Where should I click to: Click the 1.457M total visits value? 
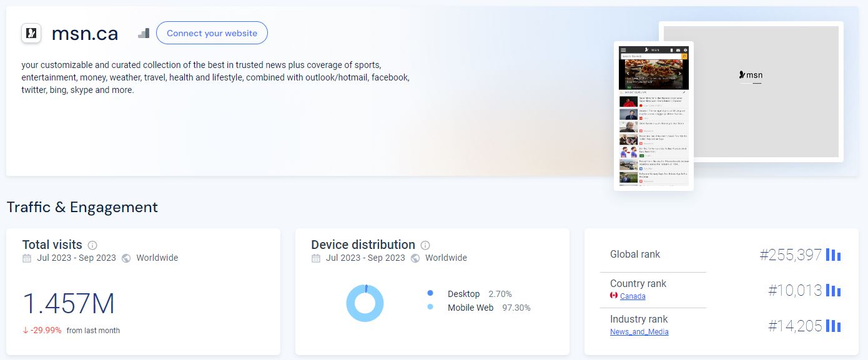[x=69, y=304]
